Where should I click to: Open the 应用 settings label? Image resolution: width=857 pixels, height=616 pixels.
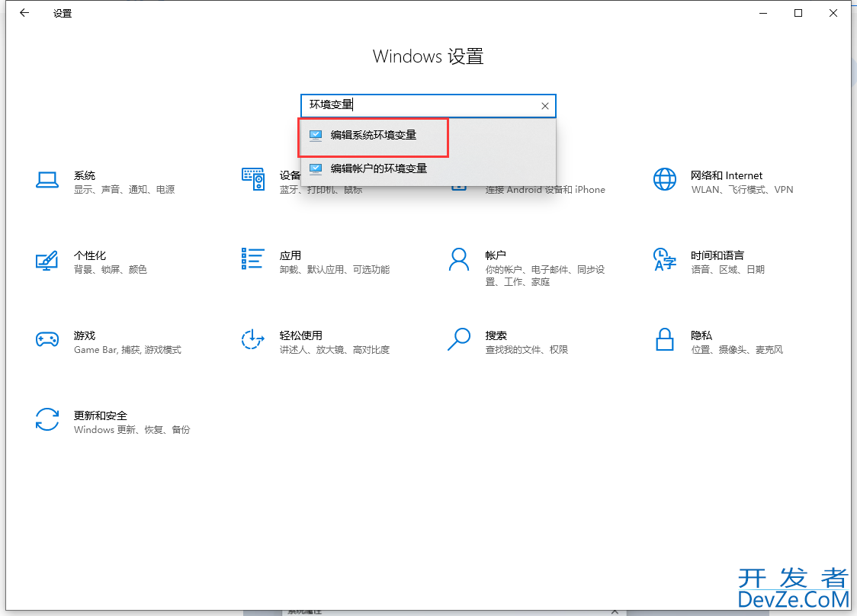click(x=290, y=255)
